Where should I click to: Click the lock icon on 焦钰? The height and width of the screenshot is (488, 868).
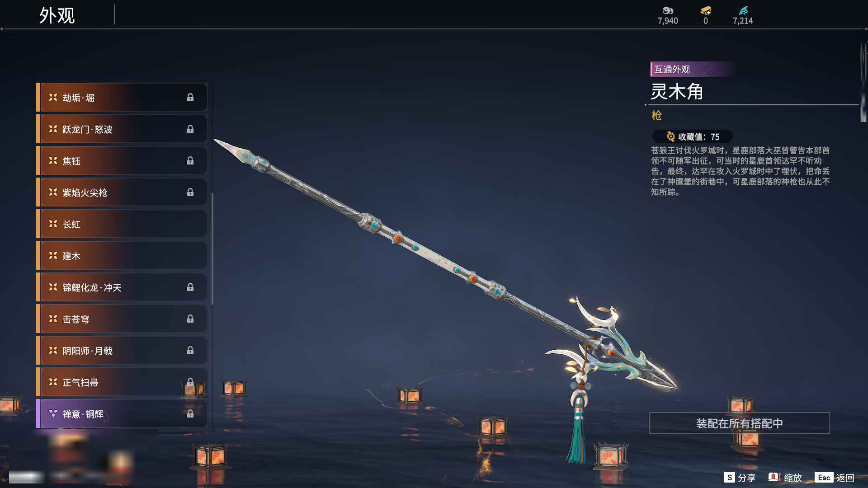point(190,161)
